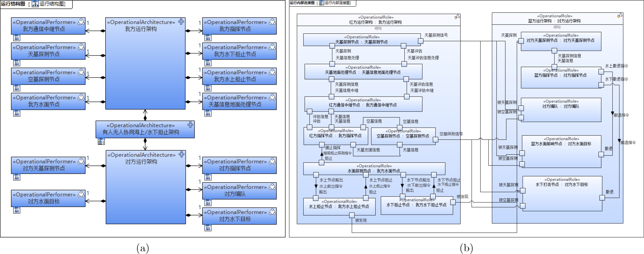Click the architecture icon on 我方运行架构 block
644x254 pixels.
tap(181, 22)
